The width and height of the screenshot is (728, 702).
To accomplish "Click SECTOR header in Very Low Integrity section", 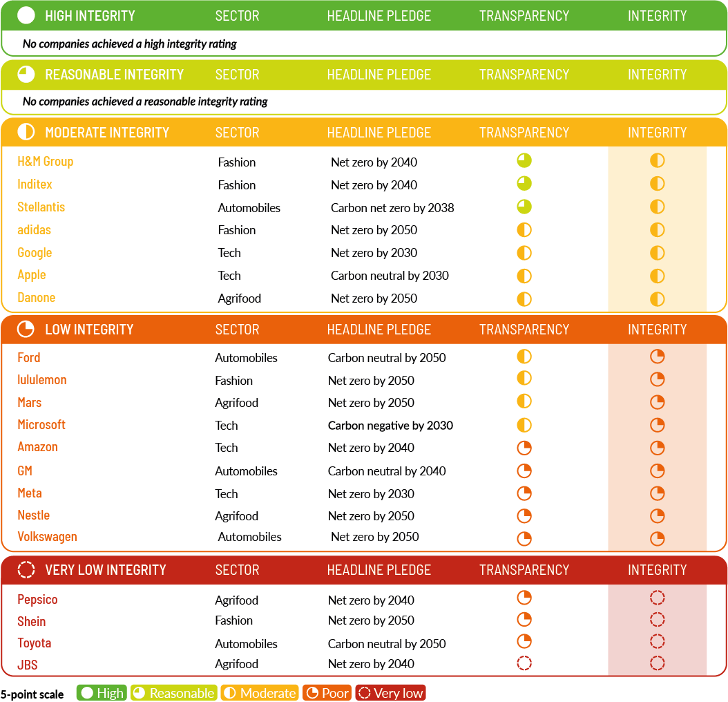I will pyautogui.click(x=237, y=570).
